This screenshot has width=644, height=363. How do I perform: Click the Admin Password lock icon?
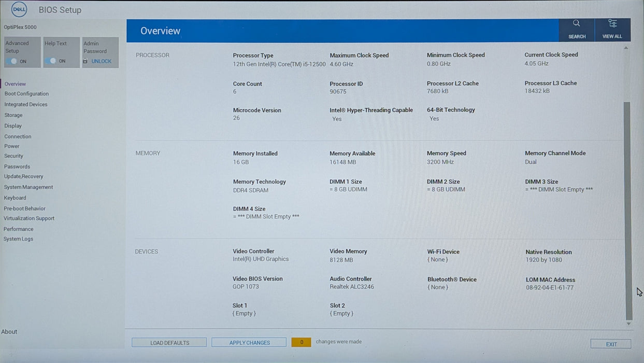point(85,61)
